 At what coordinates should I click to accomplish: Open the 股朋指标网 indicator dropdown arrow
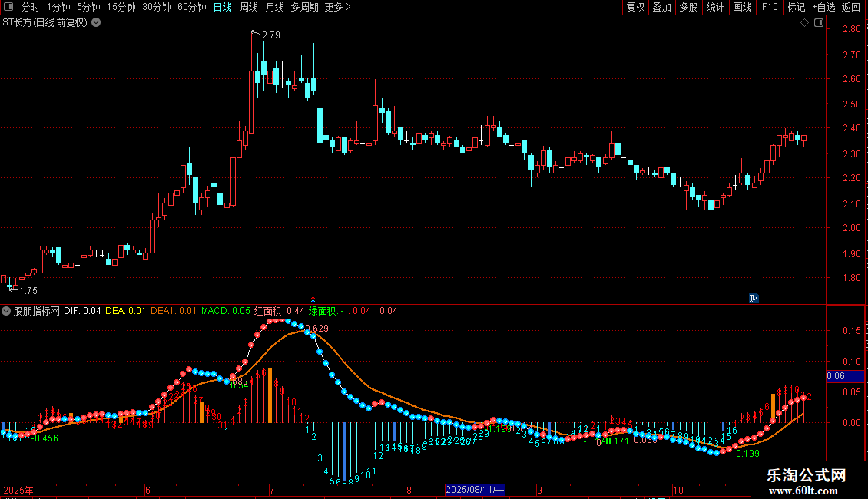point(6,311)
